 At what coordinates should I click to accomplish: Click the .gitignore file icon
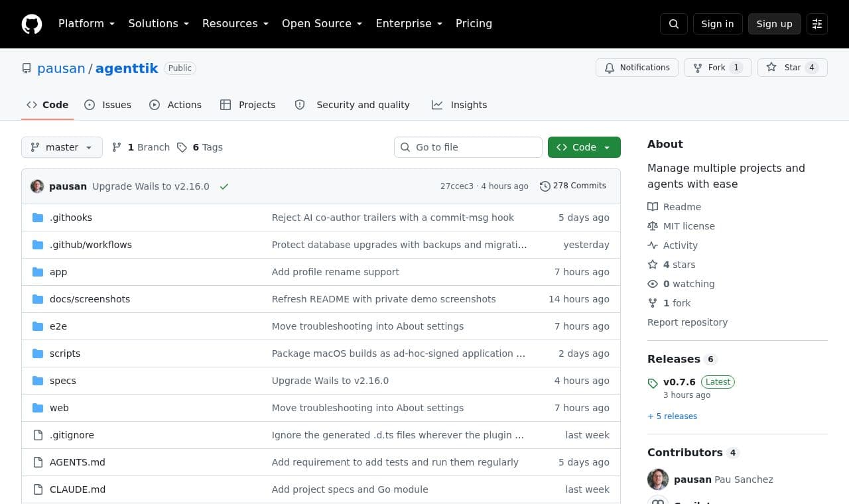pos(38,435)
